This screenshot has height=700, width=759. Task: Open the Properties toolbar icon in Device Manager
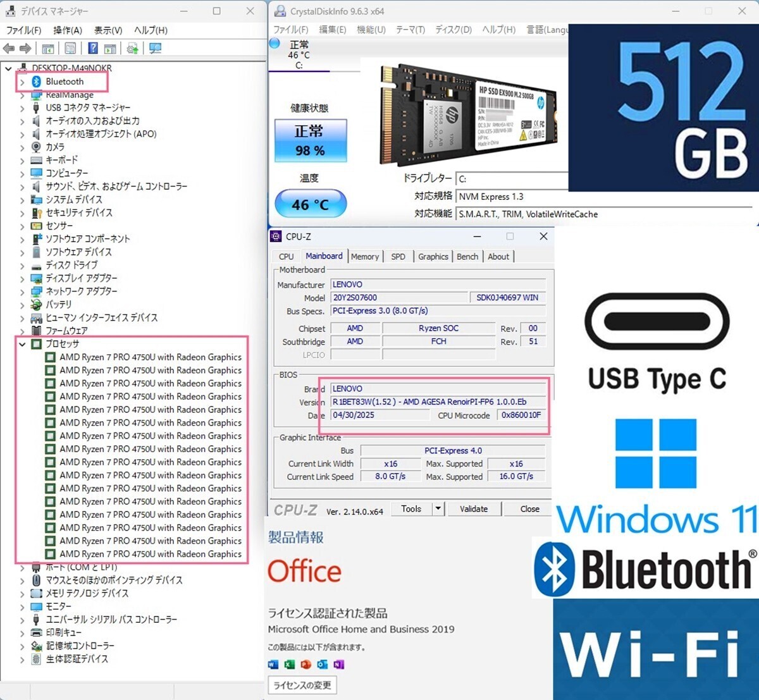click(70, 48)
